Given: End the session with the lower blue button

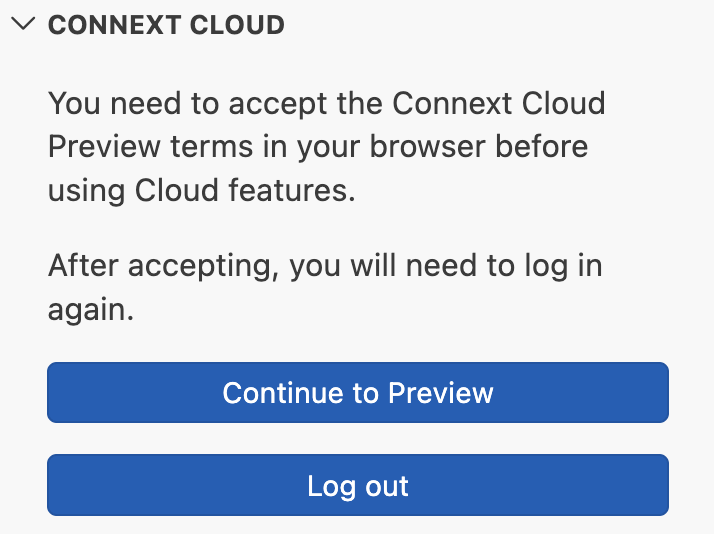Looking at the screenshot, I should tap(358, 485).
